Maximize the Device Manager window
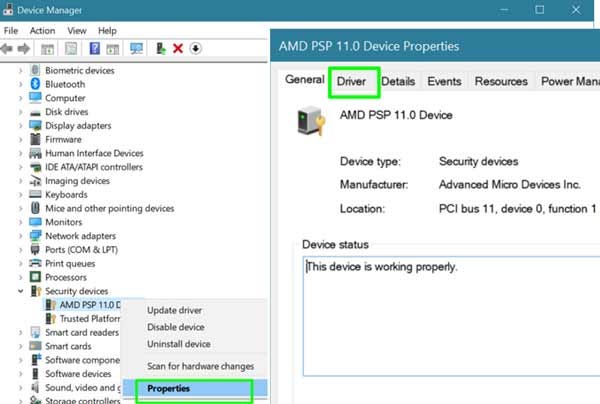Screen dimensions: 600x404 coord(540,10)
